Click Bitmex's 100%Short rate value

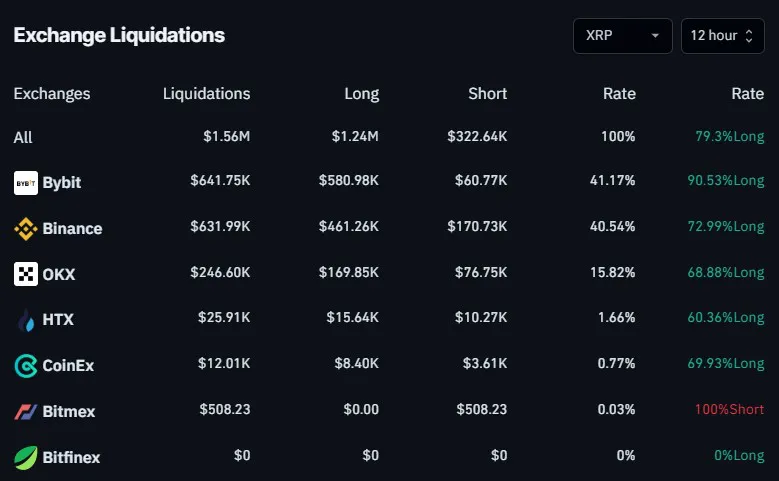tap(729, 411)
